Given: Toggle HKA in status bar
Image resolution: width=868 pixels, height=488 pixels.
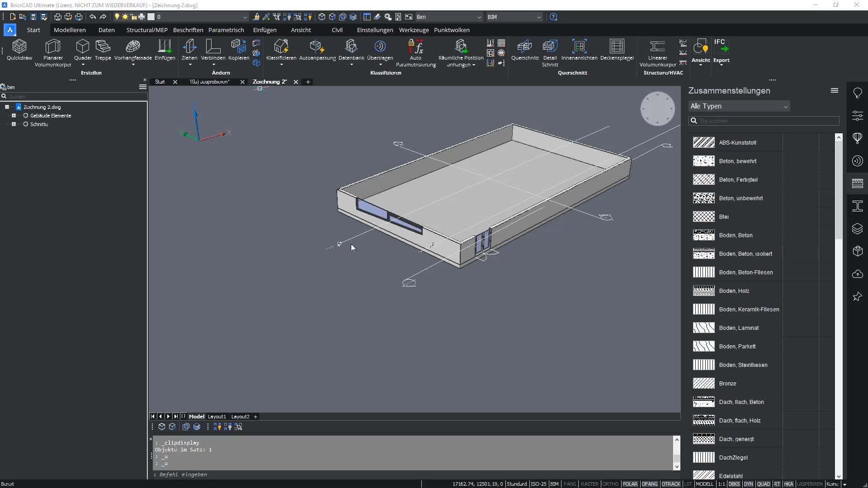Looking at the screenshot, I should 788,484.
